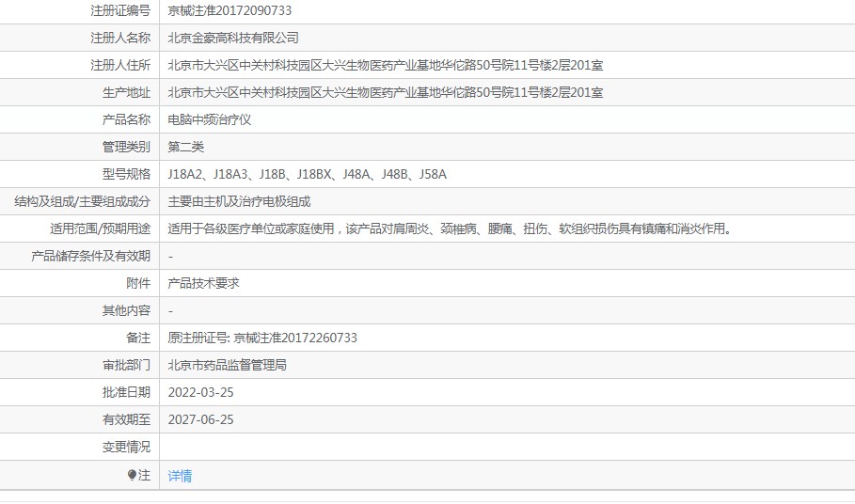Select the 结构及组成/主要组成成分 label
This screenshot has width=855, height=504.
point(83,201)
